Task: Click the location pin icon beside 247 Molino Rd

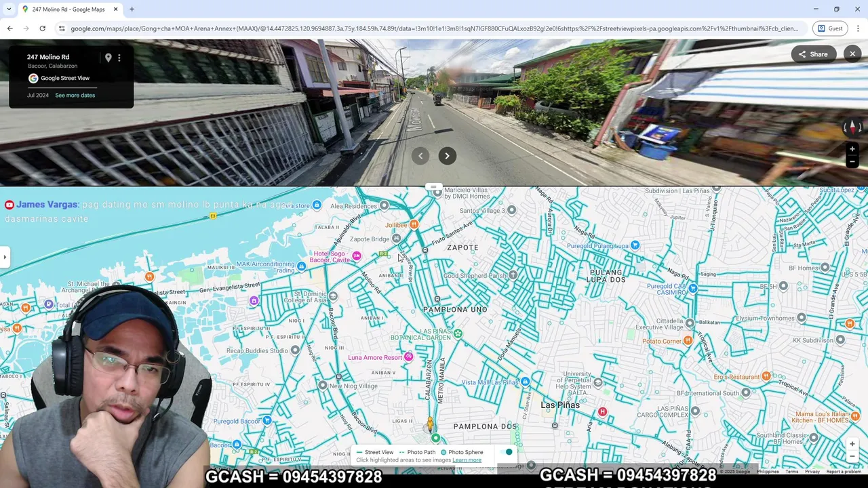Action: point(108,58)
